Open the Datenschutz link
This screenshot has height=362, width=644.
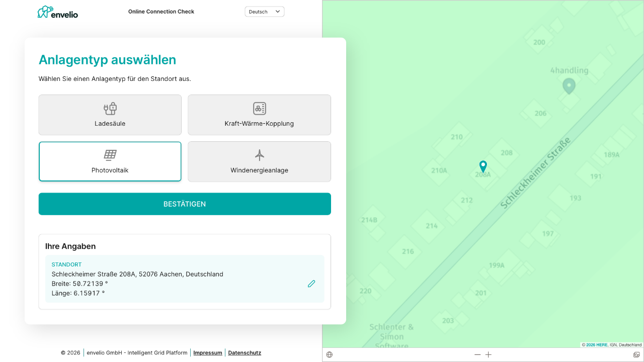point(245,353)
